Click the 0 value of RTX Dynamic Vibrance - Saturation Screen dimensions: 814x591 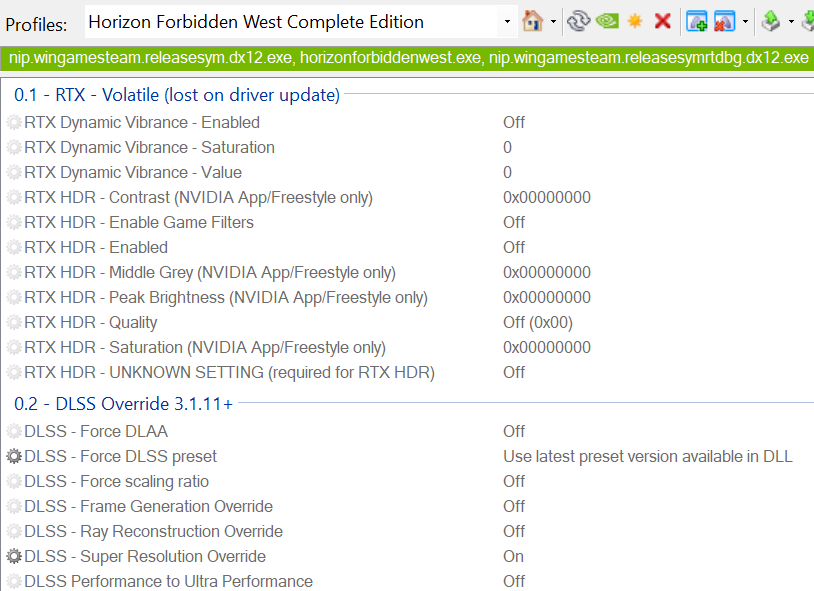507,147
